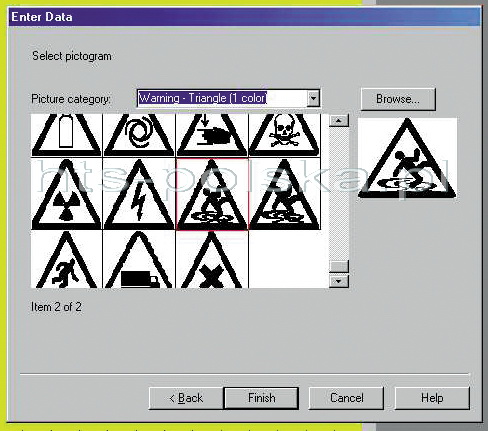
Task: Click the Finish button
Action: click(x=261, y=398)
